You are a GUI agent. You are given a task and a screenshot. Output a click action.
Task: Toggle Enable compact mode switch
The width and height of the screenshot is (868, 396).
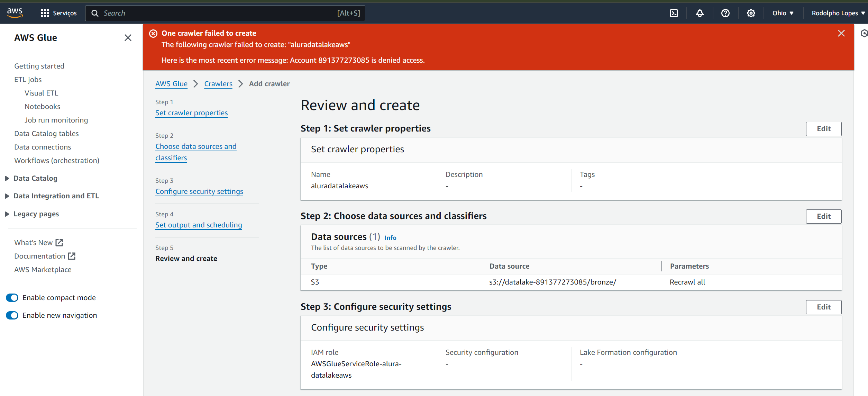12,298
